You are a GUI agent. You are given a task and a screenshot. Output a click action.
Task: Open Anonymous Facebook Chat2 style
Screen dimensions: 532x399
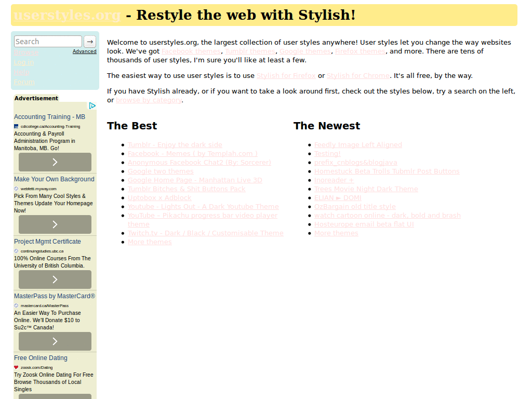pyautogui.click(x=199, y=163)
